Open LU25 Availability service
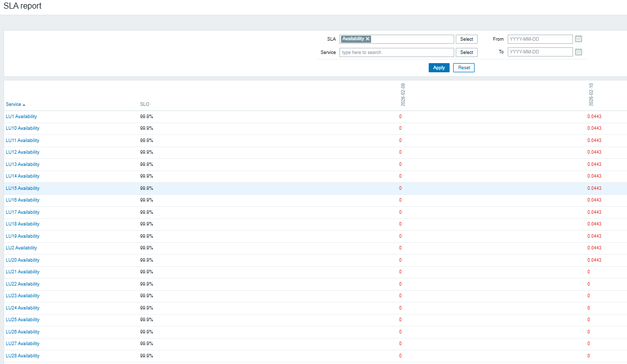The height and width of the screenshot is (364, 627). 22,320
